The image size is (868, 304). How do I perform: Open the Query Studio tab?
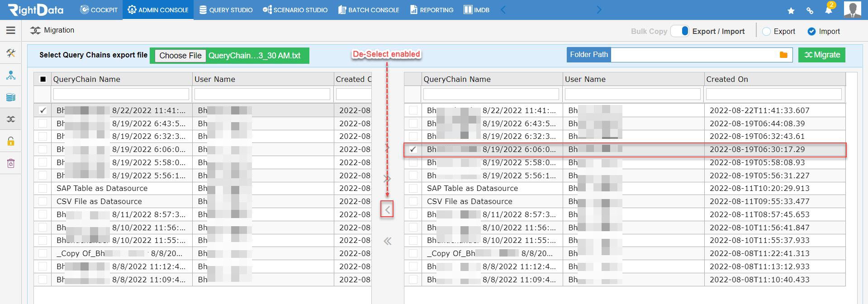(x=226, y=10)
